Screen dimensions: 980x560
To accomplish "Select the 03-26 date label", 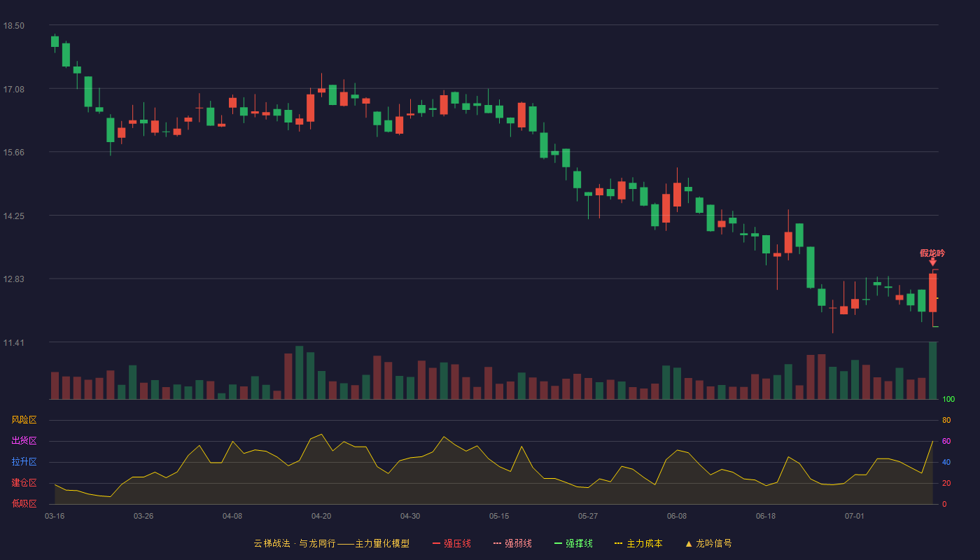I will pyautogui.click(x=143, y=516).
